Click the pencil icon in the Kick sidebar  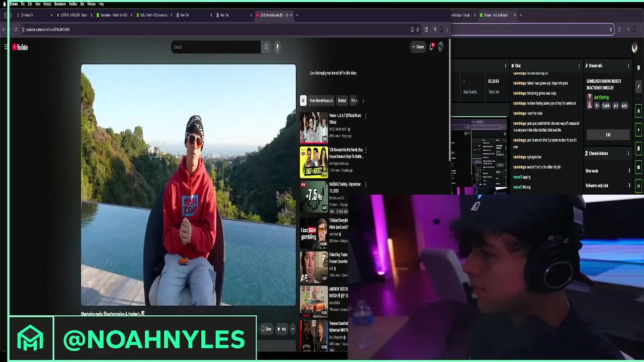tap(638, 86)
